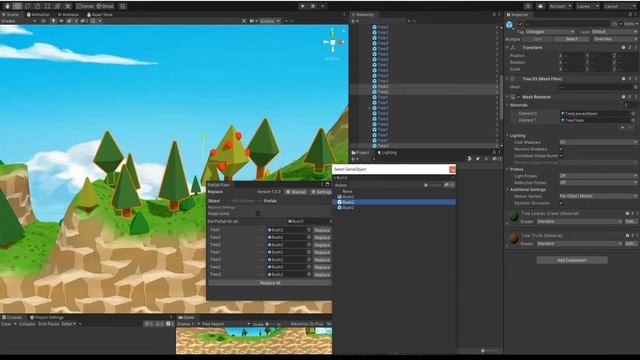Click Tree Trunk material preview sphere
Screen dimensions: 640x360
tap(514, 238)
